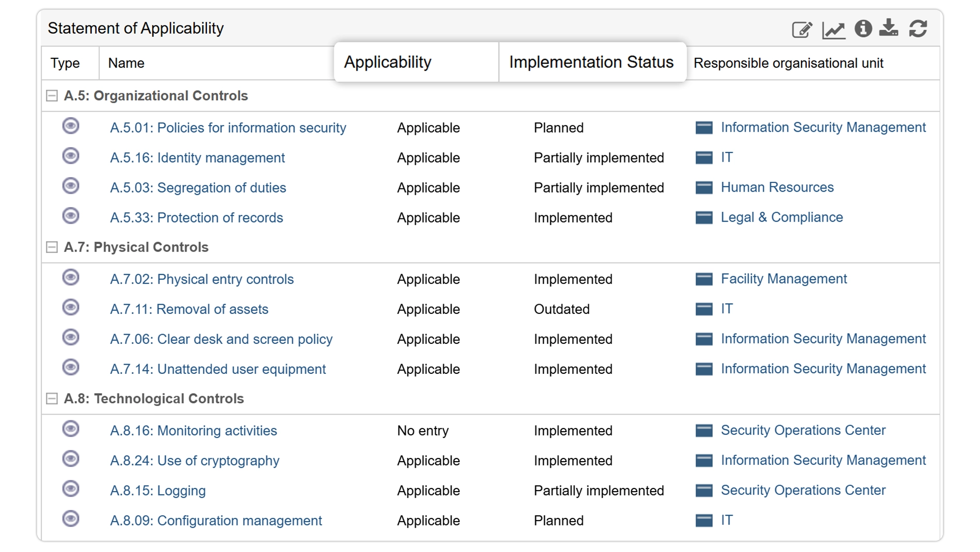This screenshot has height=552, width=980.
Task: Open A.5.16: Identity management link
Action: pos(197,158)
